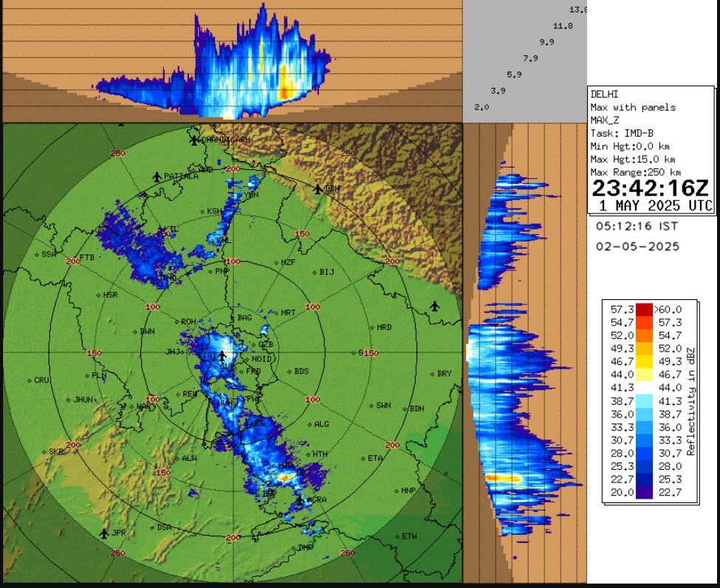Click the 23:42:16Z timestamp display
The width and height of the screenshot is (720, 588).
click(651, 188)
